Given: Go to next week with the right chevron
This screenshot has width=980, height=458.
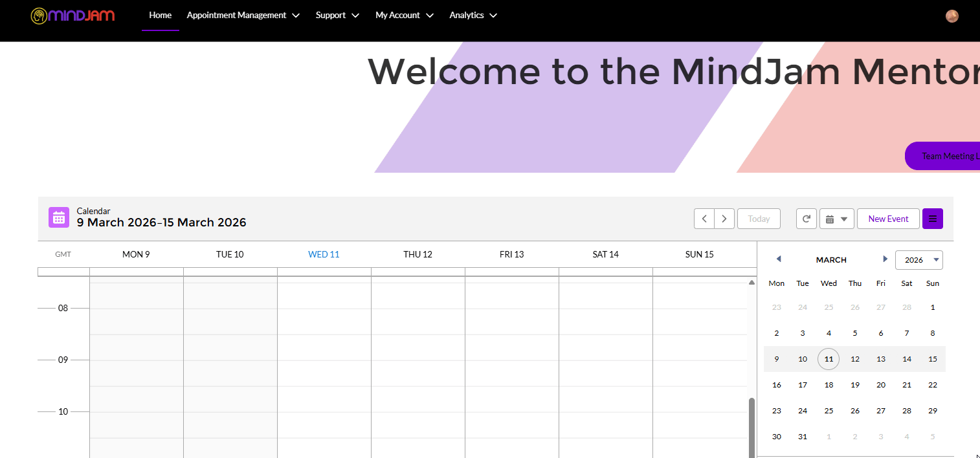Looking at the screenshot, I should [724, 219].
